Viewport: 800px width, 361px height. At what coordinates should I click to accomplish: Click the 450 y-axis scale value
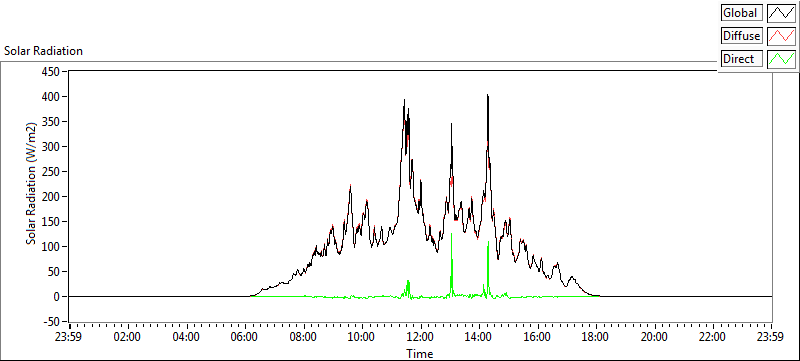tap(52, 71)
